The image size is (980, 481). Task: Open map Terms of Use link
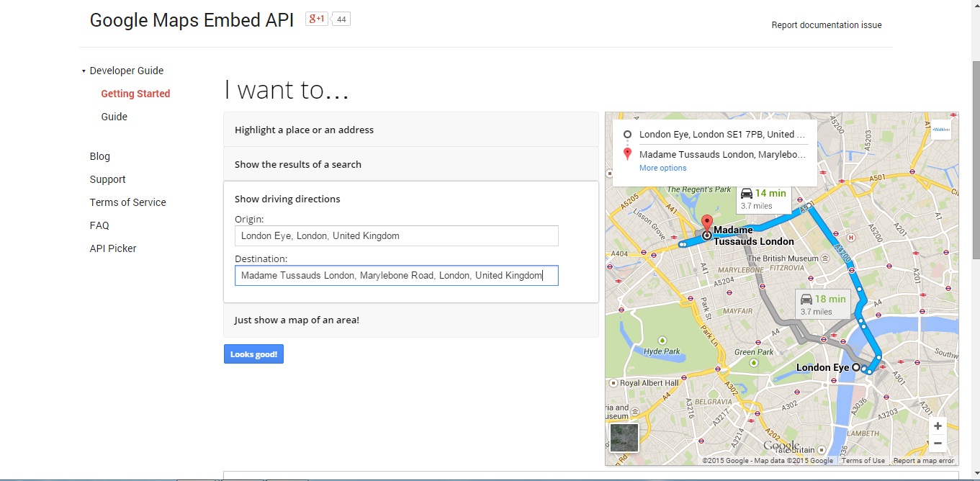click(863, 461)
